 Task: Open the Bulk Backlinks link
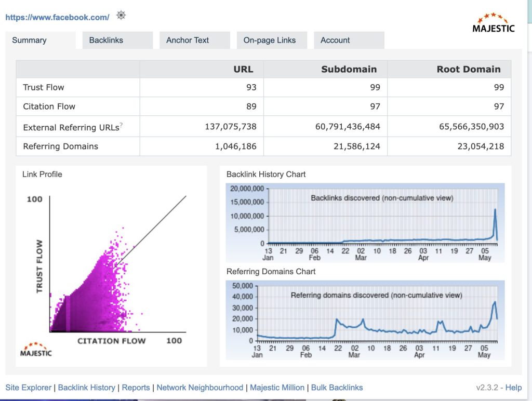click(337, 387)
